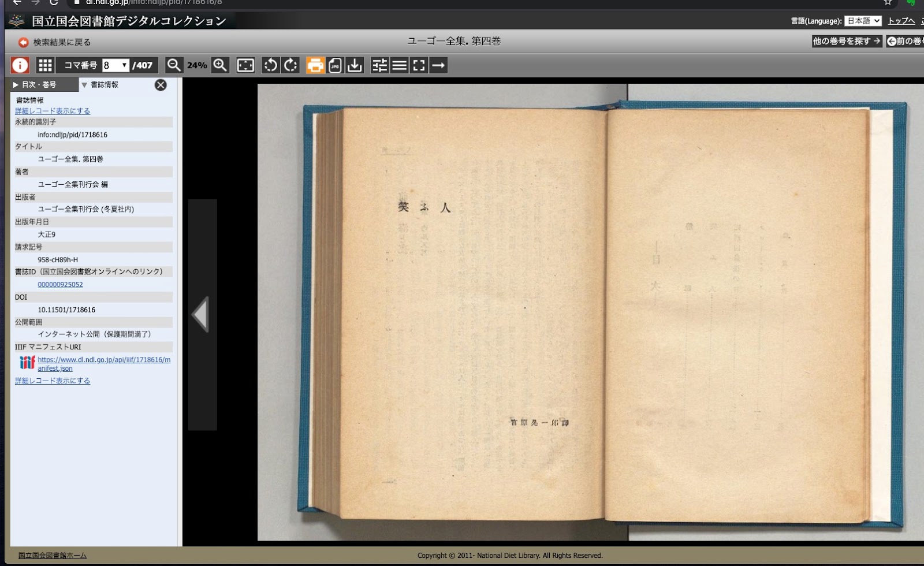The width and height of the screenshot is (924, 566).
Task: Open image adjustment sliders icon
Action: 379,65
